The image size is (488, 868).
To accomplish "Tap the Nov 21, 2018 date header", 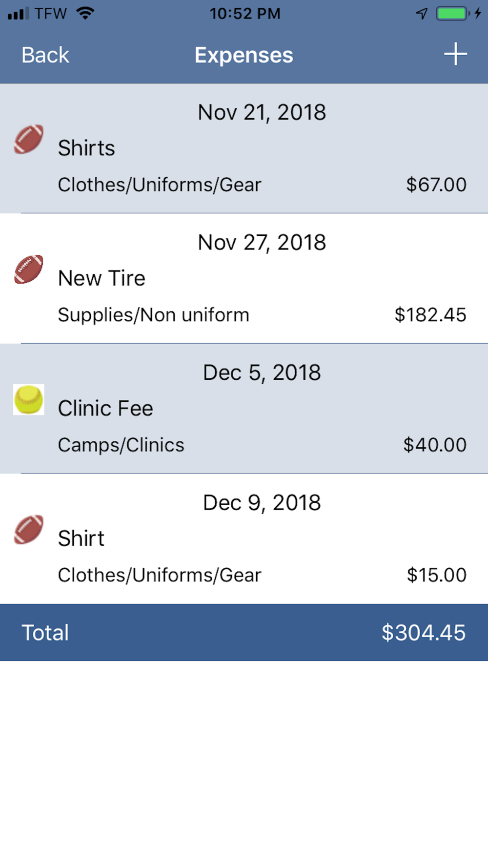I will (262, 112).
